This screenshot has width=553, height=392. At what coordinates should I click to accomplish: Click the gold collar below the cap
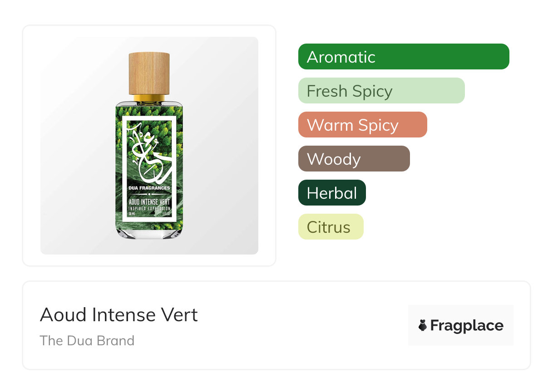click(x=149, y=98)
